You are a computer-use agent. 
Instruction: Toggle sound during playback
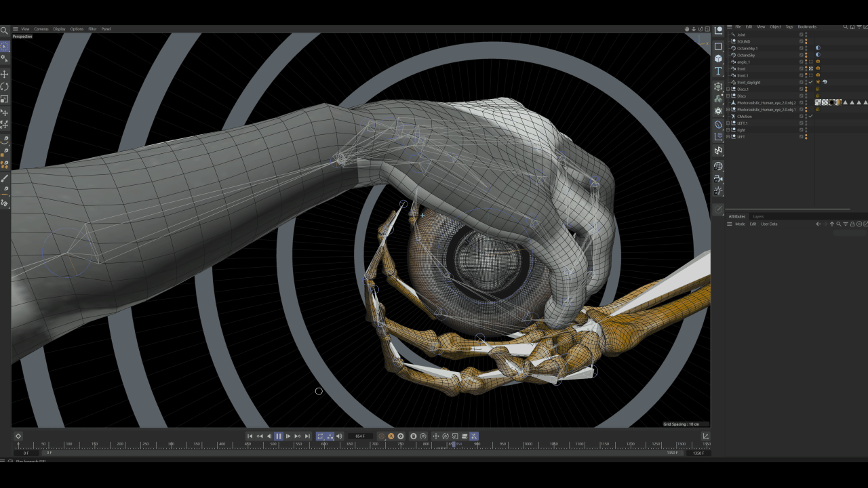(339, 436)
